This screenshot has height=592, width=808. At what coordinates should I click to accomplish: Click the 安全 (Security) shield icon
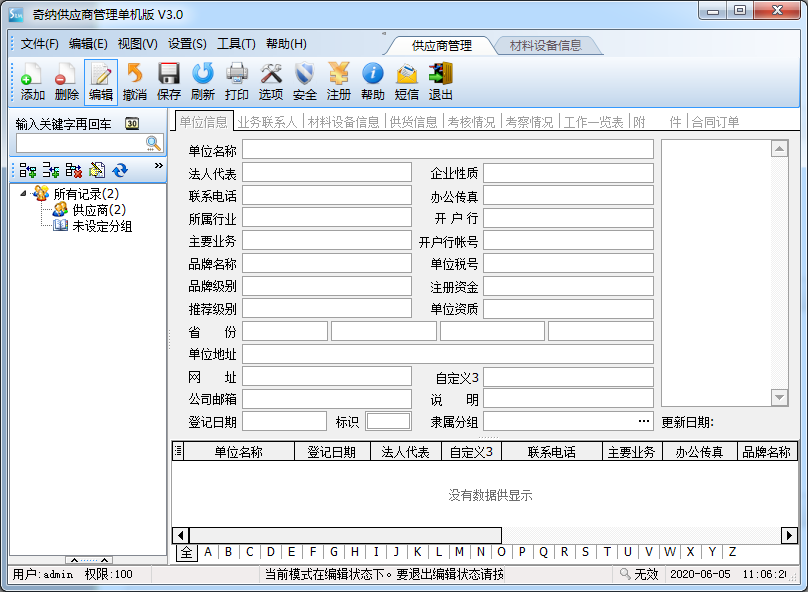click(305, 82)
